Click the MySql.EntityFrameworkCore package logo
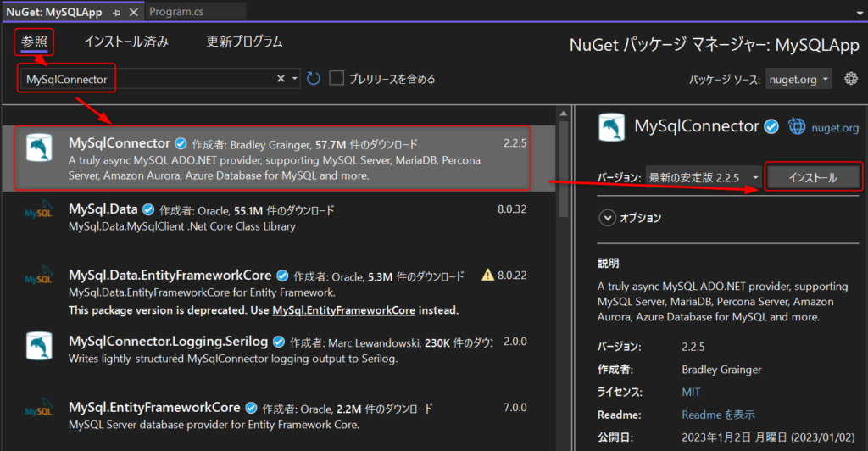The image size is (868, 451). 39,409
